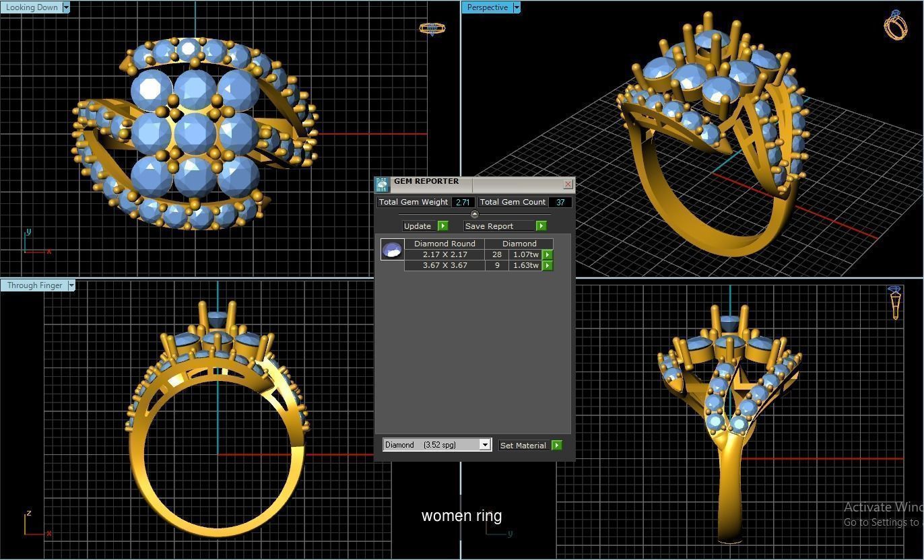This screenshot has height=560, width=924.
Task: Close the Gem Reporter dialog
Action: click(x=568, y=184)
